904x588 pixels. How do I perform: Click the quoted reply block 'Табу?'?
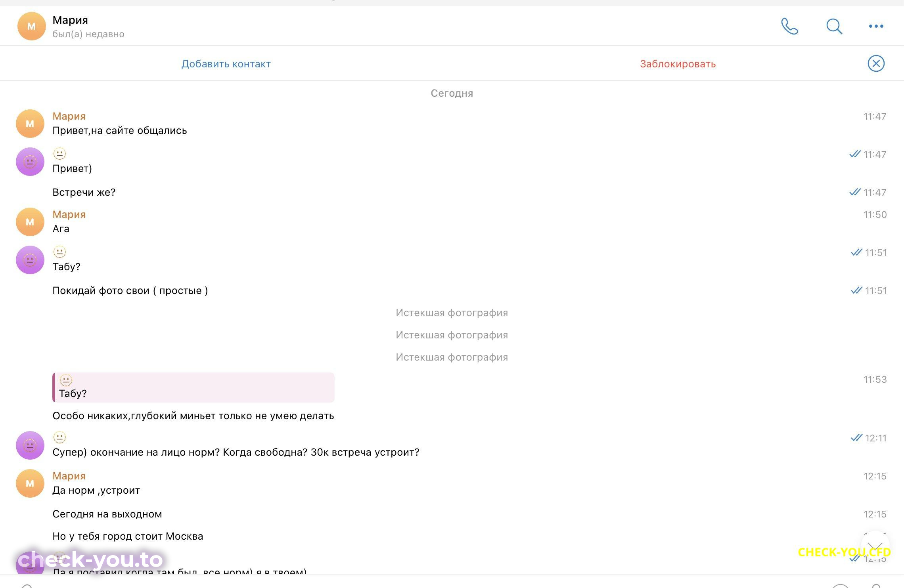tap(193, 387)
